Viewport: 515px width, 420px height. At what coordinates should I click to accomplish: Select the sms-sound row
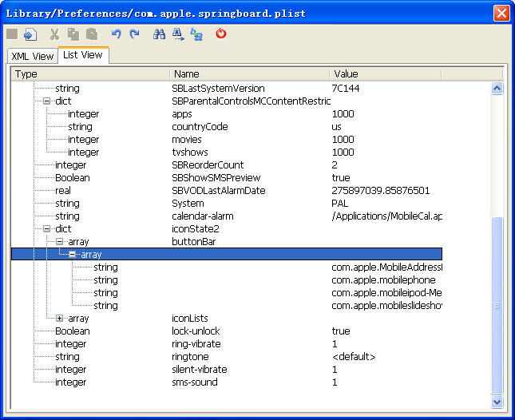[x=227, y=382]
